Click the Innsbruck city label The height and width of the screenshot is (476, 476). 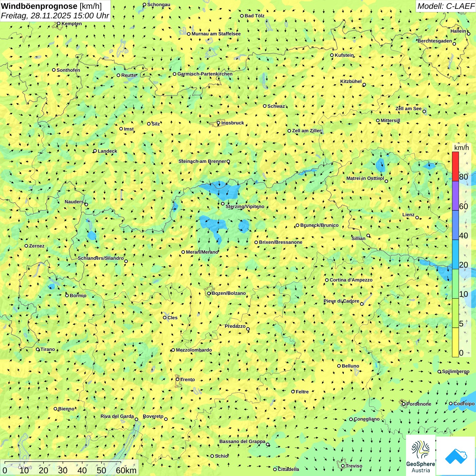pyautogui.click(x=233, y=123)
